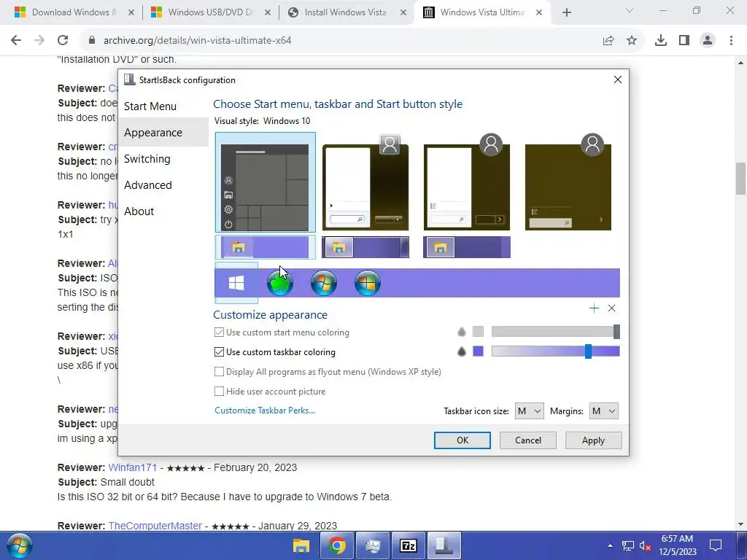747x560 pixels.
Task: Open a new Chrome tab
Action: coord(566,12)
